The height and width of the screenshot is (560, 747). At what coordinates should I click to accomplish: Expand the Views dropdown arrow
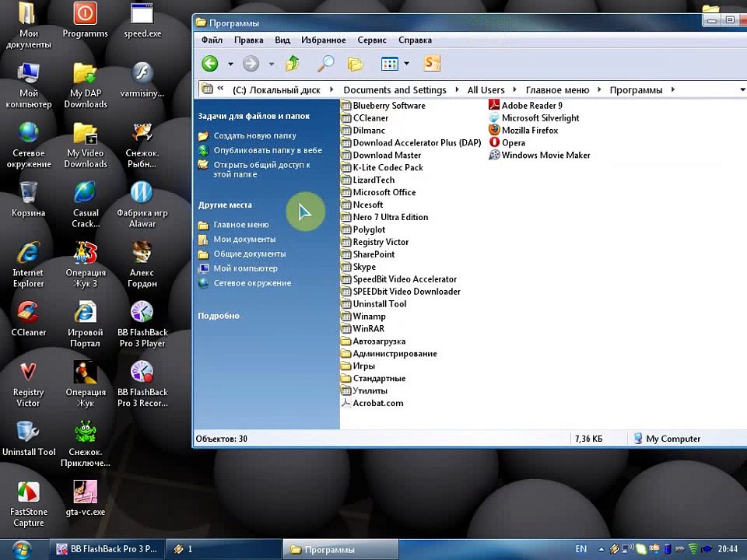406,63
